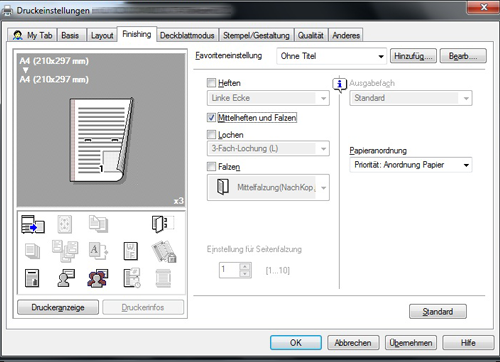Open the Layout tab
Image resolution: width=500 pixels, height=362 pixels.
click(102, 35)
